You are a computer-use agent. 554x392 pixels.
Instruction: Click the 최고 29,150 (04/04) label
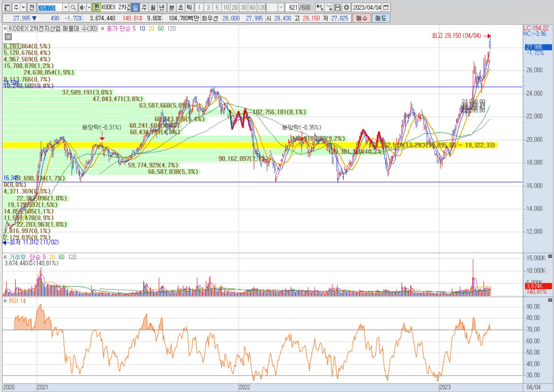(x=456, y=35)
